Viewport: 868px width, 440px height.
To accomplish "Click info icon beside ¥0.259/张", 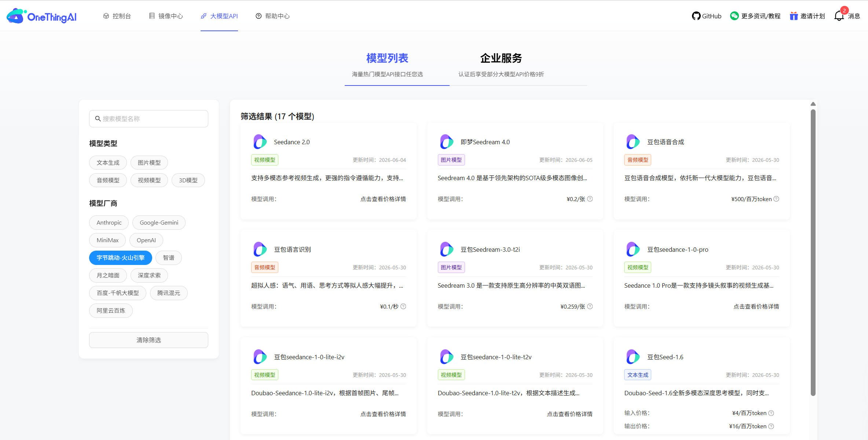I will (x=590, y=306).
